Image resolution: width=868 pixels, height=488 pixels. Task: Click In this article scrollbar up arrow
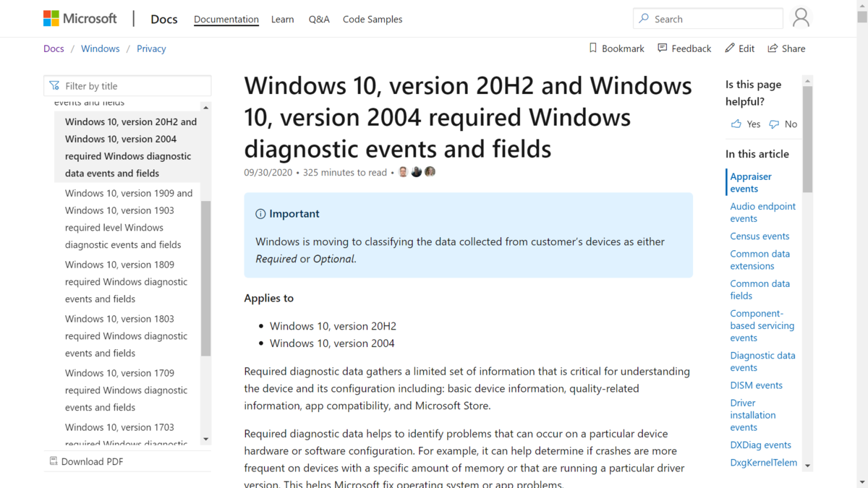(x=808, y=80)
